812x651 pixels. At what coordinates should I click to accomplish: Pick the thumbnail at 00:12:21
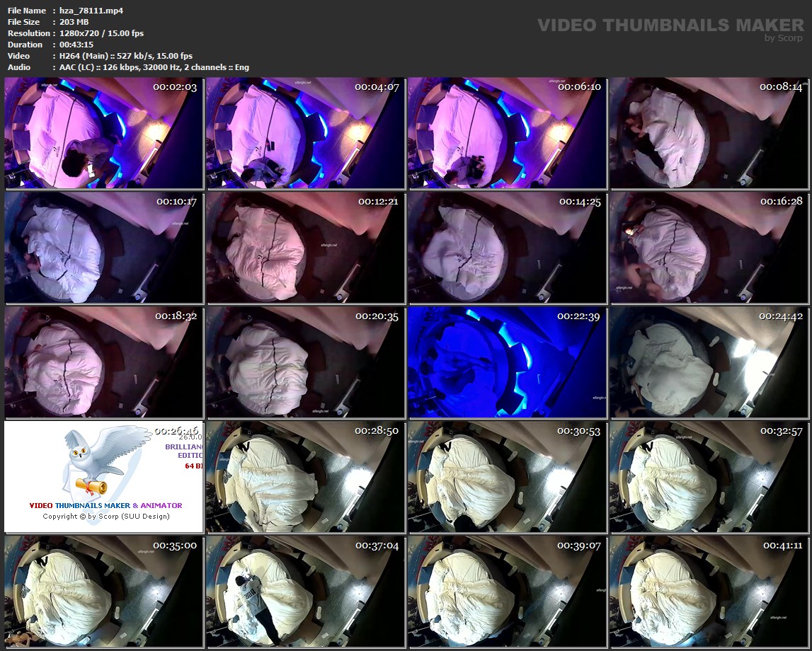305,248
